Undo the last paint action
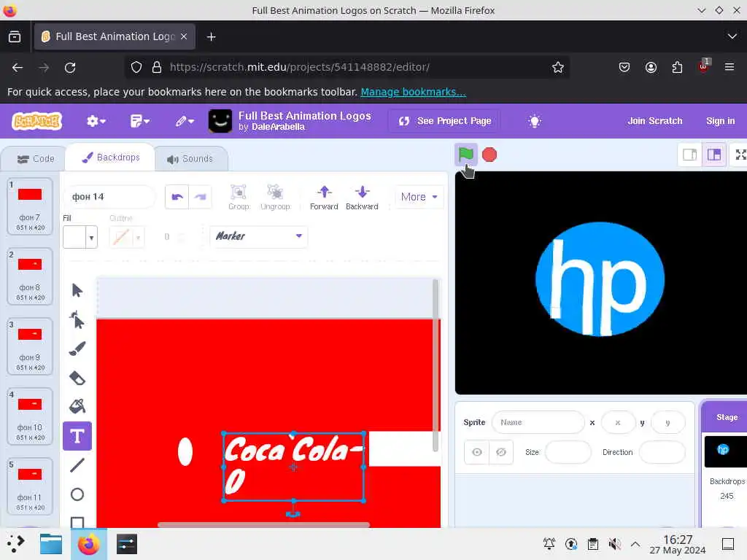The height and width of the screenshot is (560, 747). click(x=177, y=197)
